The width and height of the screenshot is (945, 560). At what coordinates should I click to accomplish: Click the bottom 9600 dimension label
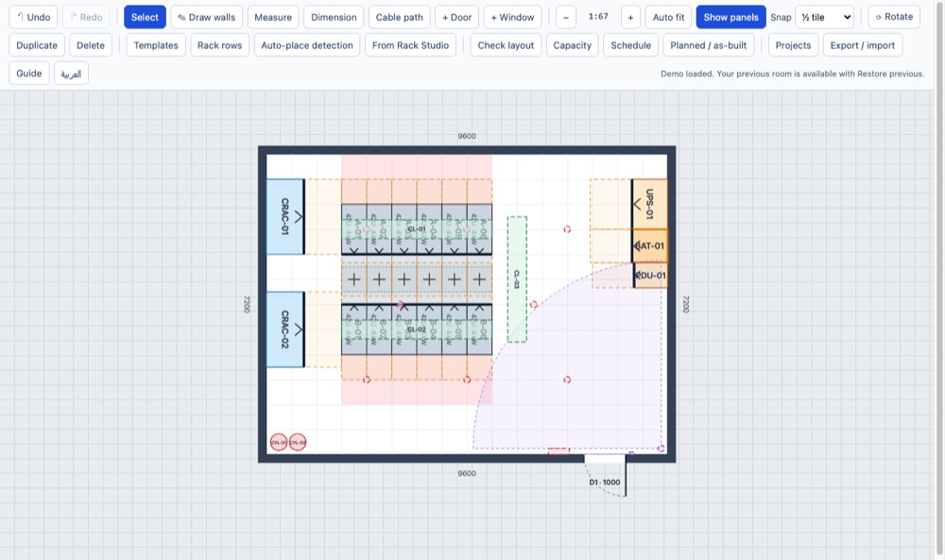[x=467, y=473]
